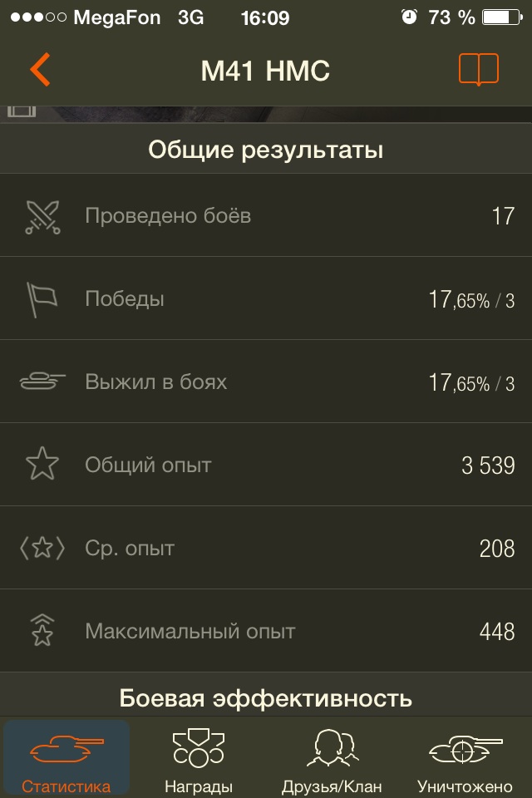Select the Победы statistic label
Image resolution: width=532 pixels, height=798 pixels.
pos(125,299)
